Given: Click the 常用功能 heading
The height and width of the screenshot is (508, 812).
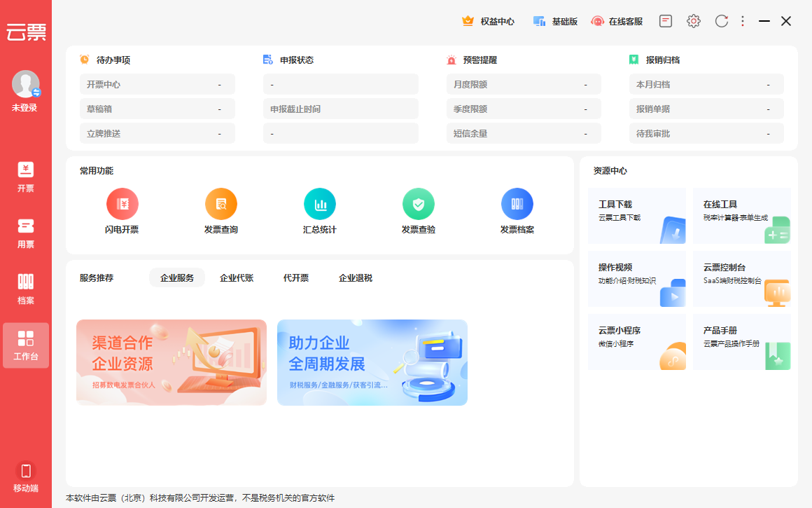Looking at the screenshot, I should (97, 170).
